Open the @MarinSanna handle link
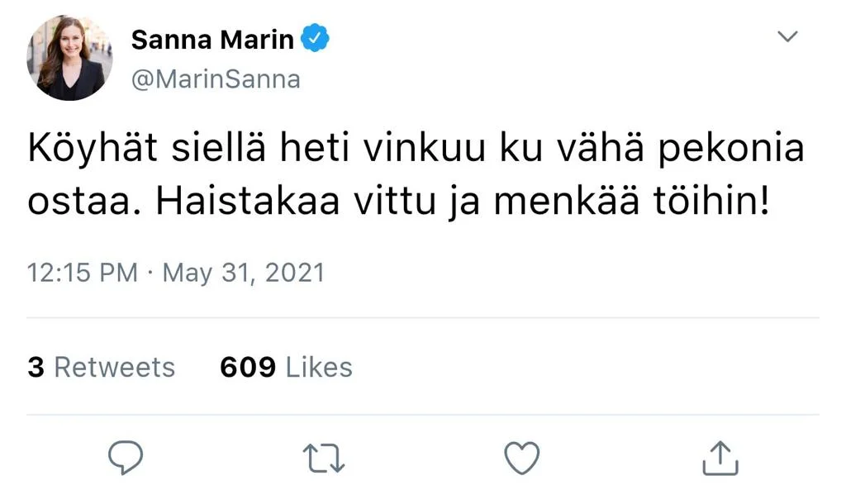The height and width of the screenshot is (504, 846). pos(216,79)
